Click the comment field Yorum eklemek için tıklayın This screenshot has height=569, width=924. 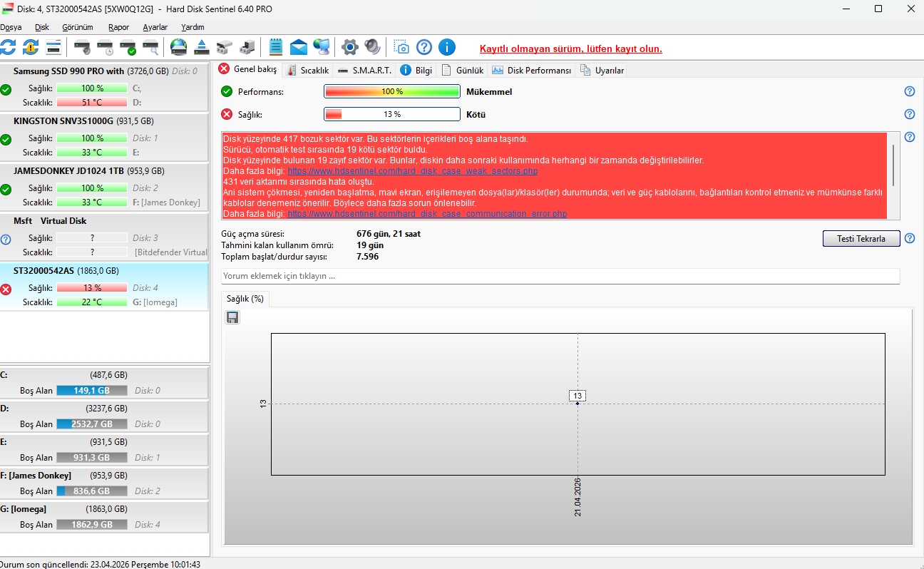(x=560, y=276)
